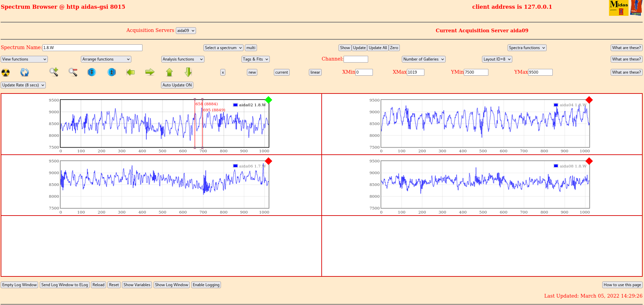Expand the Update Rate (8 secs) dropdown
This screenshot has width=644, height=305.
tap(23, 85)
